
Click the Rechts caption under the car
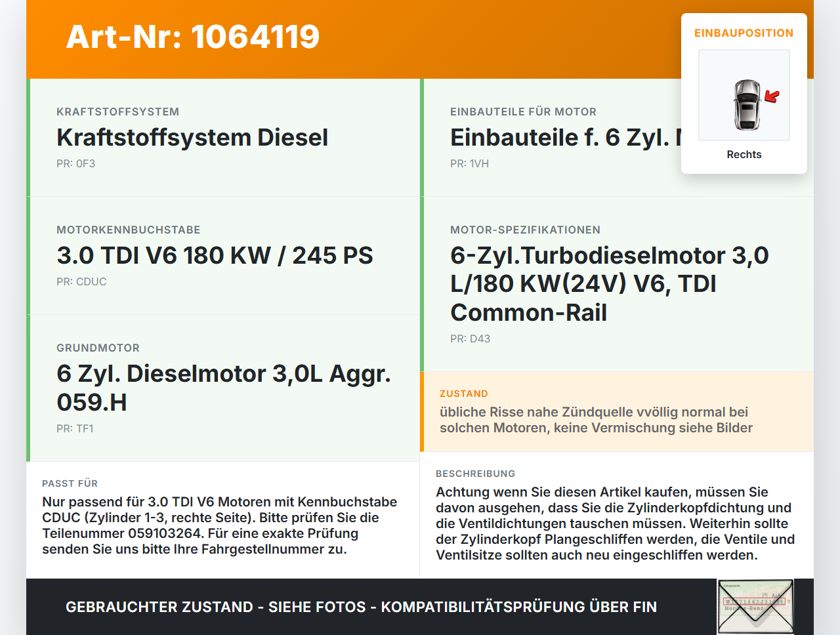click(744, 154)
